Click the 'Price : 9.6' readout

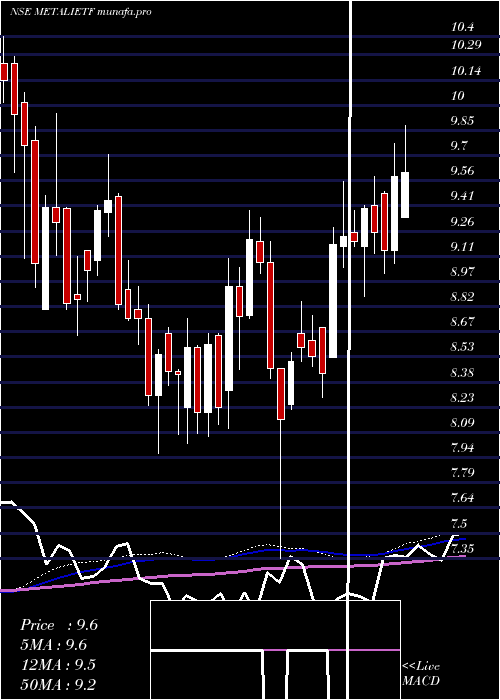click(x=59, y=625)
